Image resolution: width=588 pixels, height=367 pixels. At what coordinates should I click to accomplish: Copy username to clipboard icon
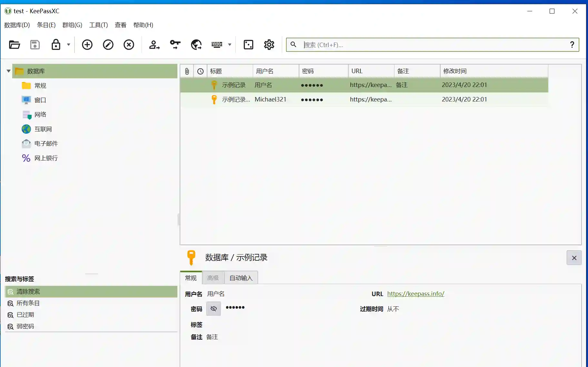[154, 44]
